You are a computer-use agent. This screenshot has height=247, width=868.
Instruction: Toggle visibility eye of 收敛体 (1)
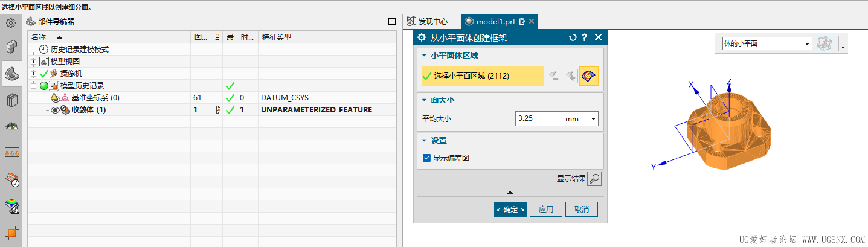(55, 110)
